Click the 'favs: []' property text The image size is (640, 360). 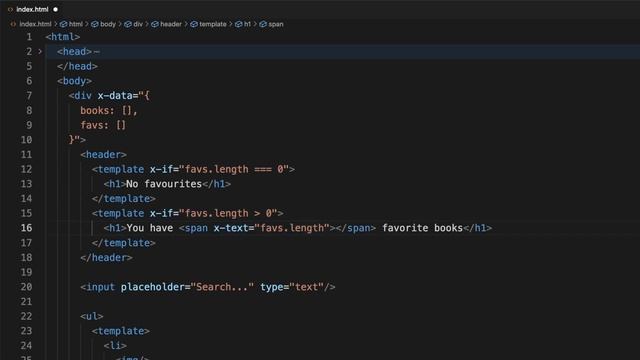(x=103, y=125)
